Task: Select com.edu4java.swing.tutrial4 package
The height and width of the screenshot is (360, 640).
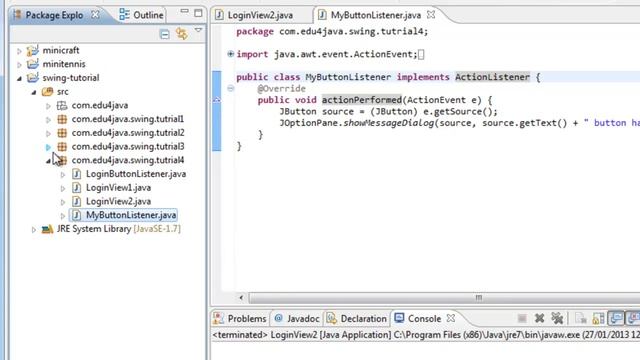Action: (128, 160)
